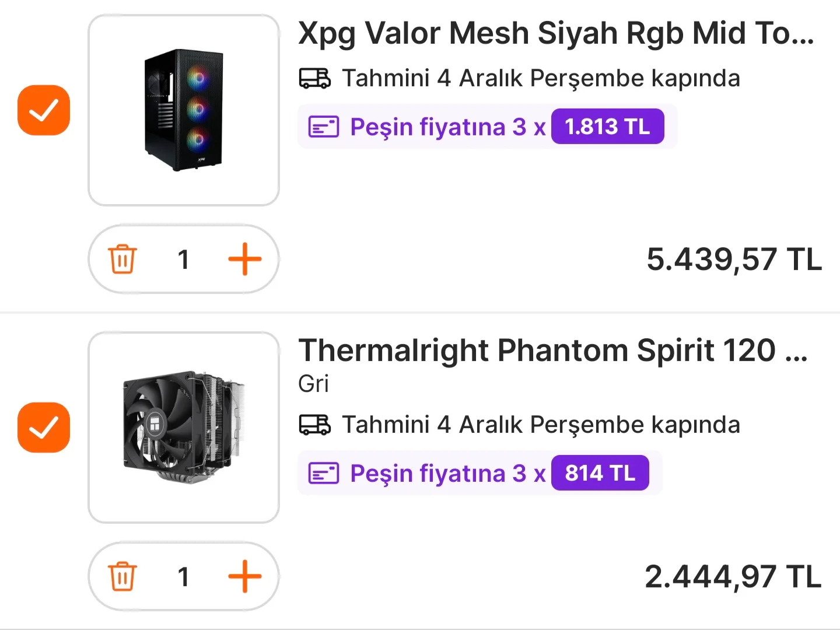The width and height of the screenshot is (840, 630).
Task: Open the Xpg Valor Mesh case product image
Action: point(184,110)
